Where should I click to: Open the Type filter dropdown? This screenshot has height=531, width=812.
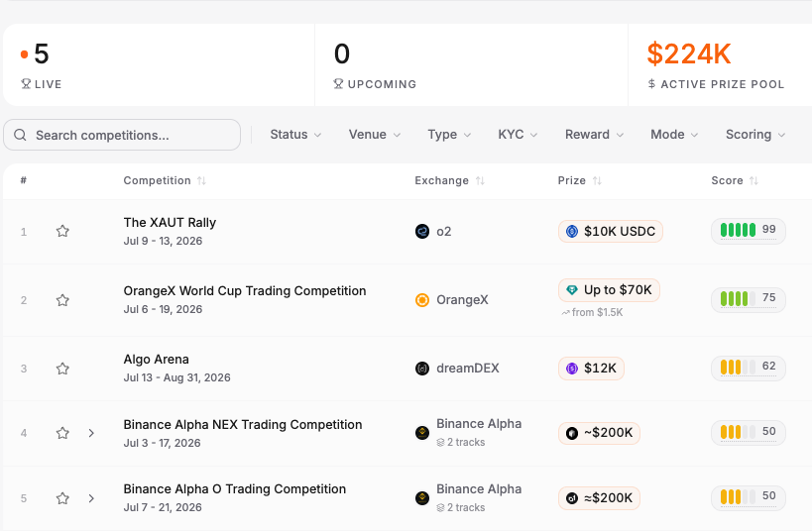[x=449, y=135]
